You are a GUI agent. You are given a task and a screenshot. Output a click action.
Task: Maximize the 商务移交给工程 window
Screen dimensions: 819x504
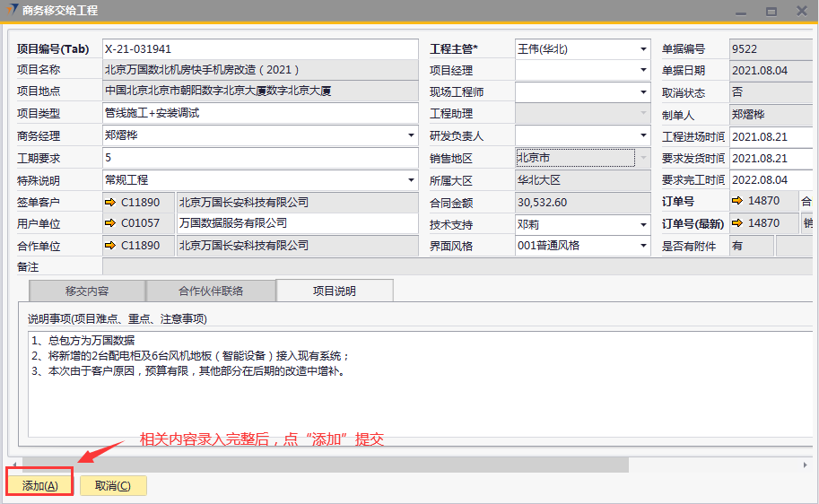point(771,11)
